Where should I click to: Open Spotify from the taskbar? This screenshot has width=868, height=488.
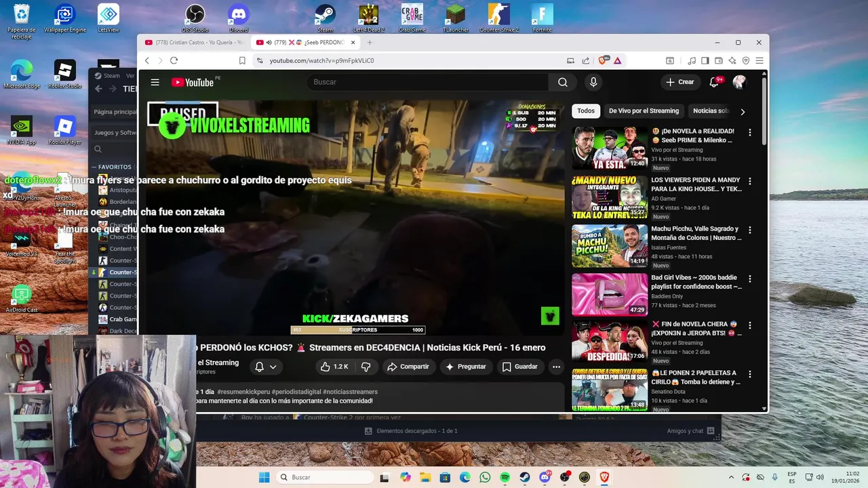point(505,477)
